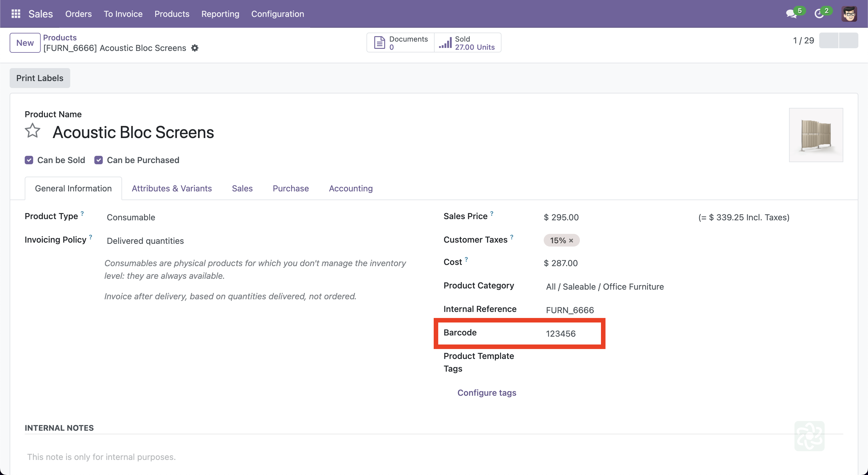Open the gear actions menu beside product title

pyautogui.click(x=195, y=48)
